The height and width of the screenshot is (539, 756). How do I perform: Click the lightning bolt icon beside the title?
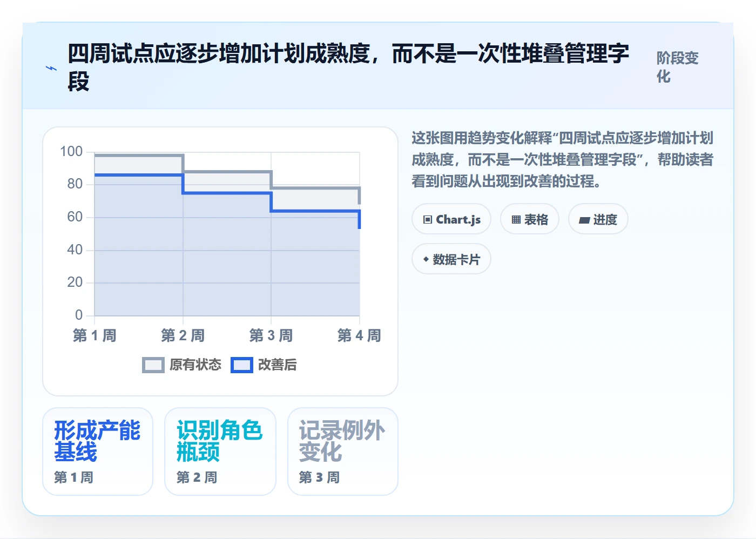pyautogui.click(x=51, y=68)
